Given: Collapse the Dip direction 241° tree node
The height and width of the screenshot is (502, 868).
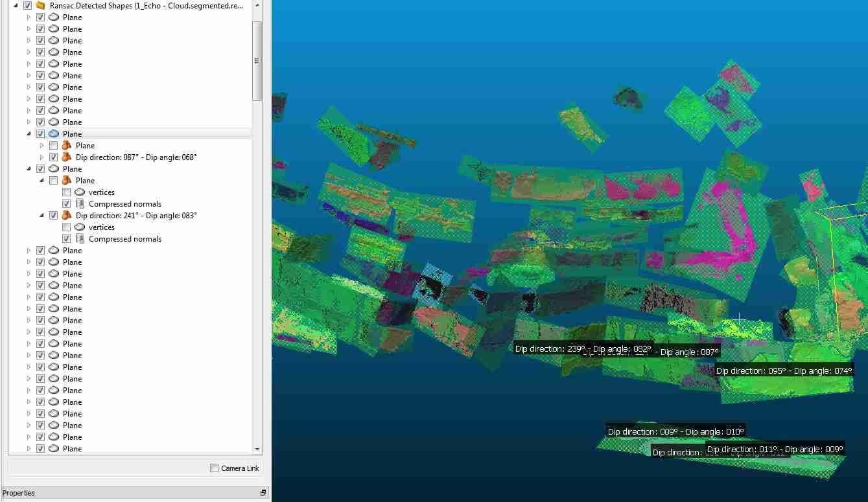Looking at the screenshot, I should point(42,216).
